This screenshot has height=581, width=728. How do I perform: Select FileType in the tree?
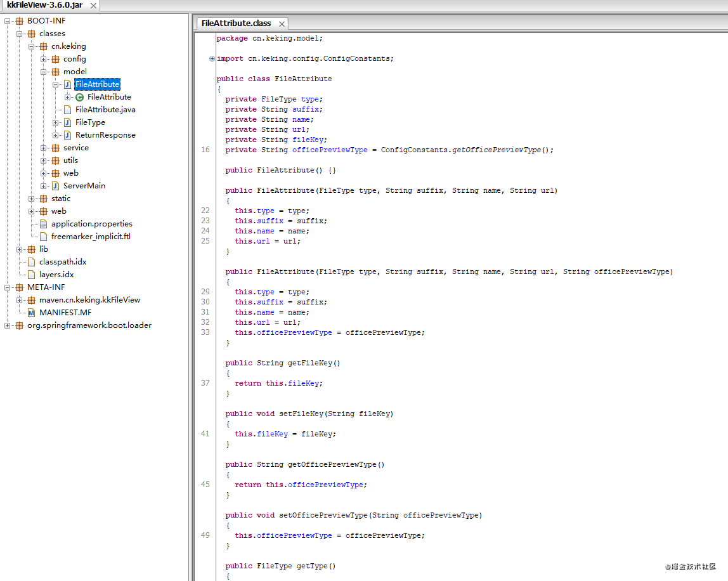[x=90, y=122]
